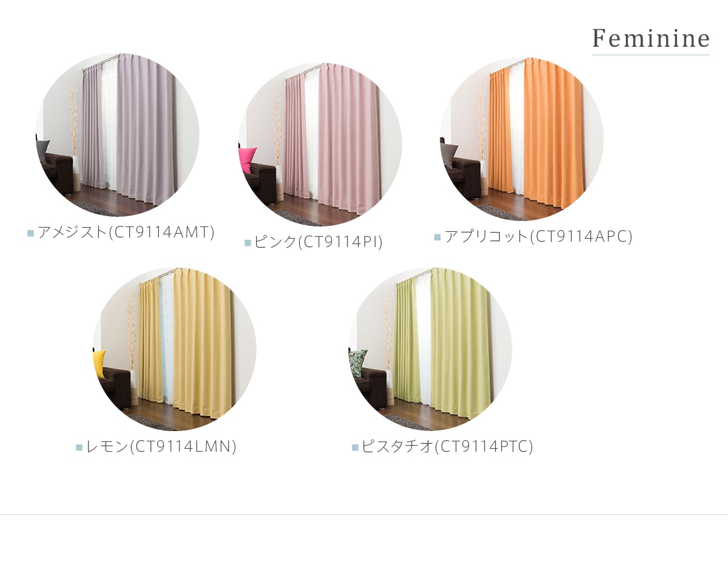Click the square bullet beside ピスタチオ
The width and height of the screenshot is (728, 578).
pyautogui.click(x=355, y=447)
